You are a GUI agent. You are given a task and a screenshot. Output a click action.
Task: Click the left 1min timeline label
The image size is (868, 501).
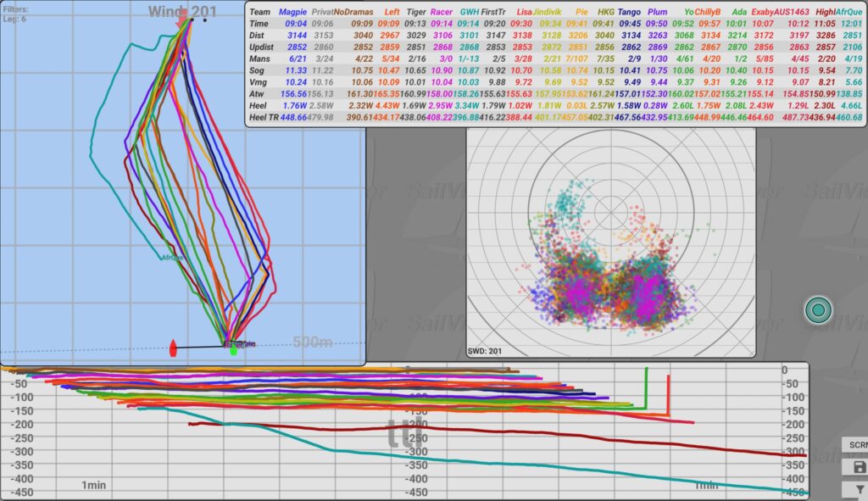point(93,485)
